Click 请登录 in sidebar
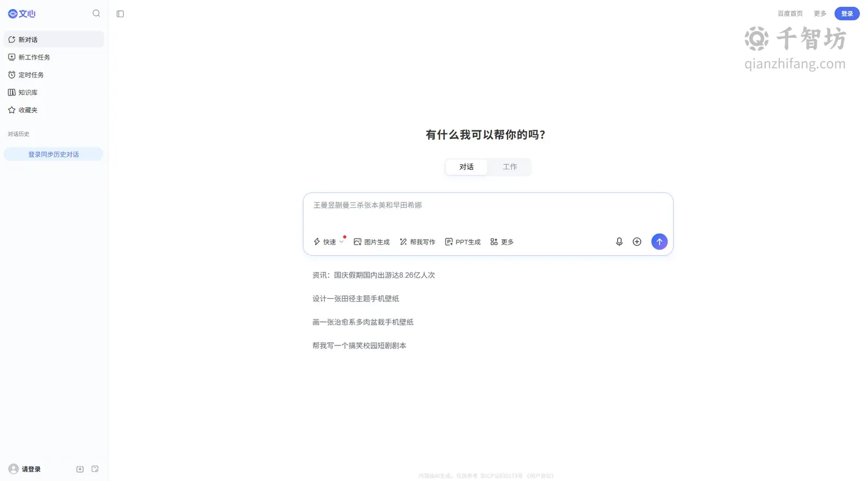868x481 pixels. 31,469
